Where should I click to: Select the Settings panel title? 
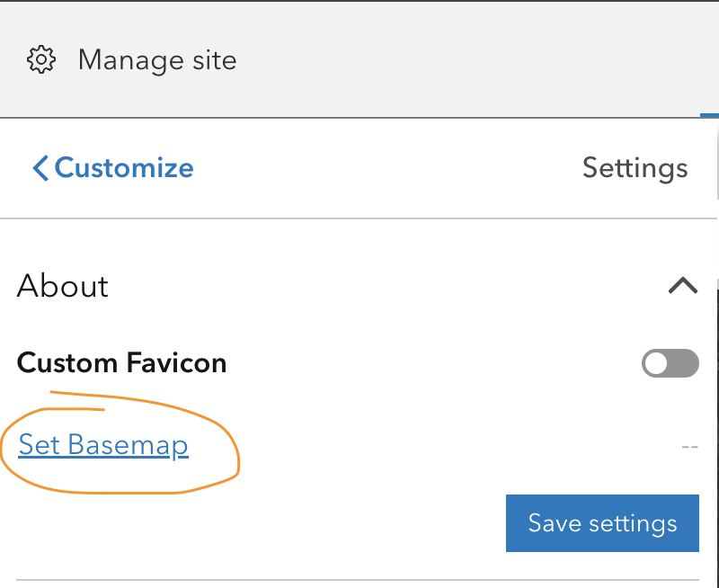click(x=635, y=168)
